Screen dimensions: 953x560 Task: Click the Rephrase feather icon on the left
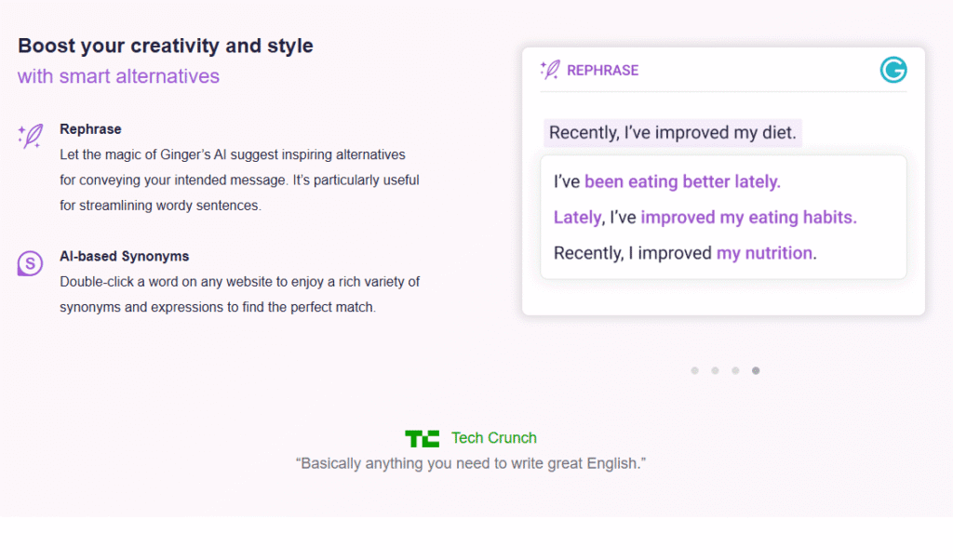(x=31, y=136)
